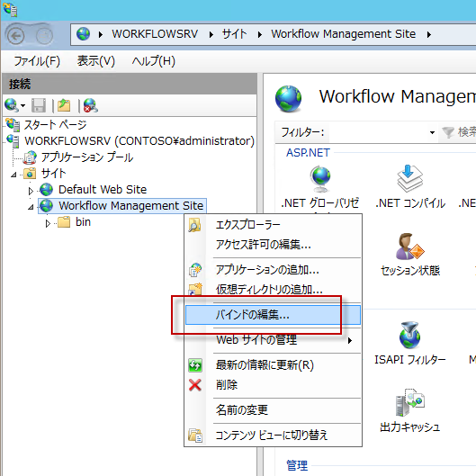Click the ASP.NET group header
The height and width of the screenshot is (476, 476).
308,152
